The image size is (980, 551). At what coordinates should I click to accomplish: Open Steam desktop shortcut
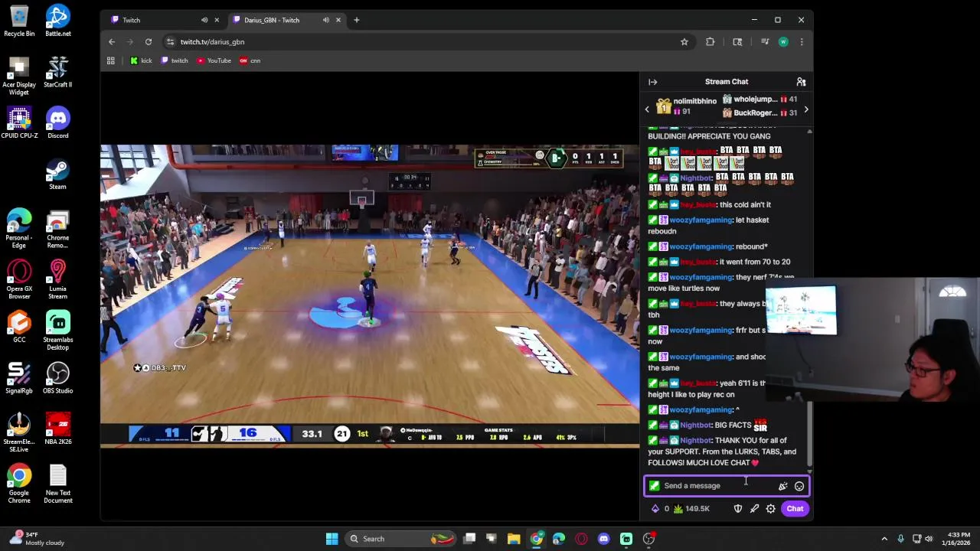pos(57,174)
